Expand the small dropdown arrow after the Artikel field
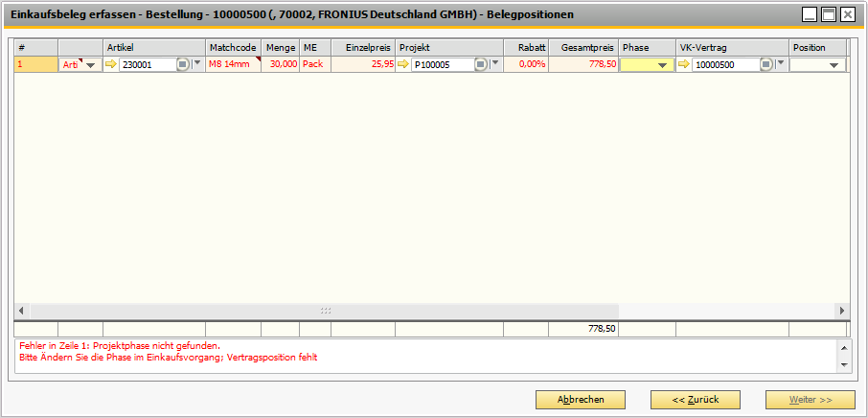The height and width of the screenshot is (418, 868). coord(197,64)
